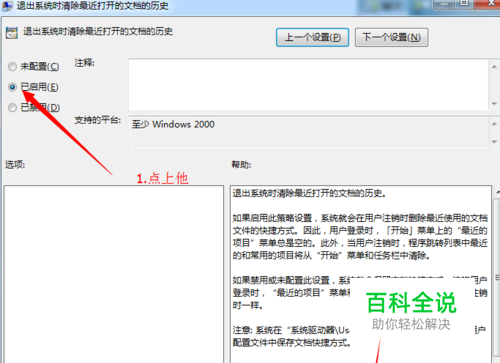This screenshot has height=363, width=500.
Task: Select the 未配置(C) radio button
Action: pyautogui.click(x=12, y=67)
